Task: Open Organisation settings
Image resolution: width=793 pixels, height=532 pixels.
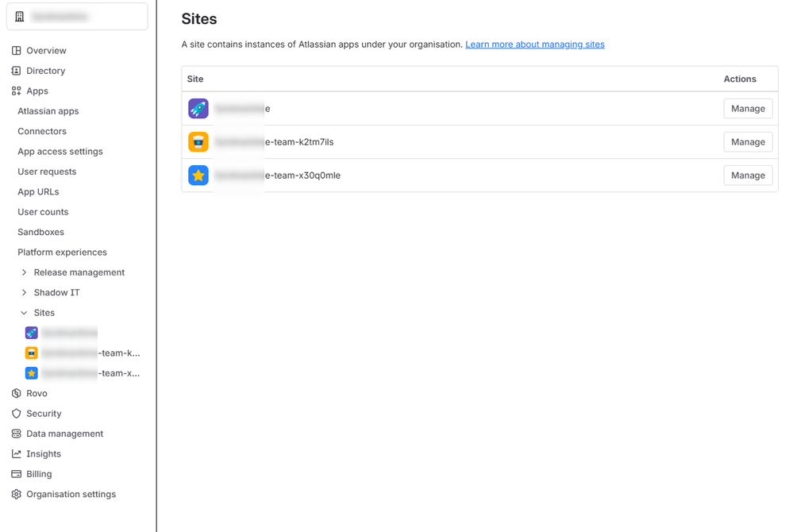Action: pyautogui.click(x=71, y=495)
